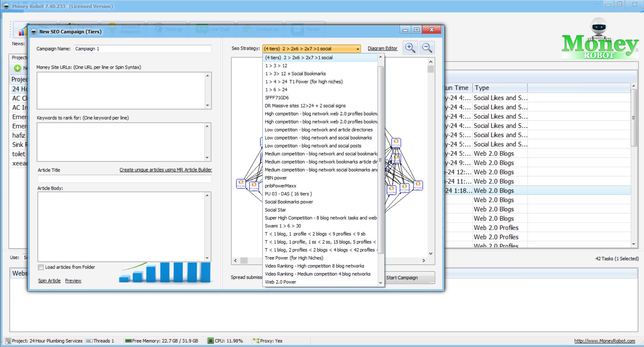This screenshot has width=644, height=347.
Task: Click the New SEO Campaign window icon
Action: 34,32
